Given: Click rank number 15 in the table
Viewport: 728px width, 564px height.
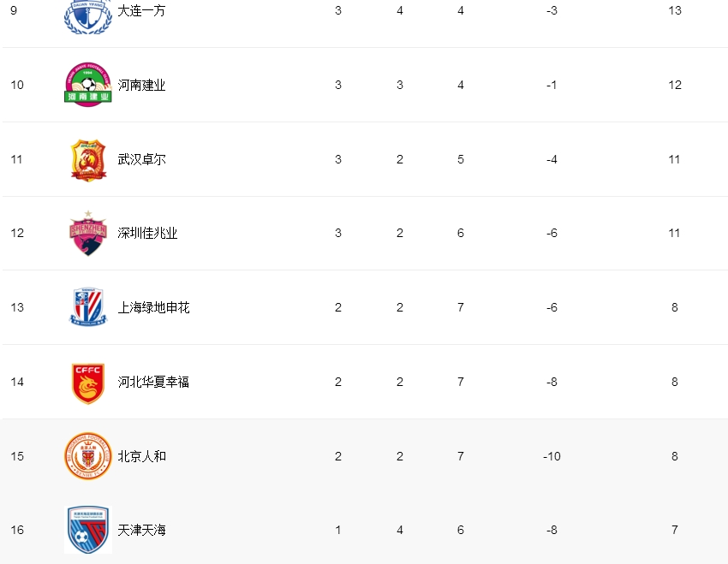Looking at the screenshot, I should [x=17, y=456].
